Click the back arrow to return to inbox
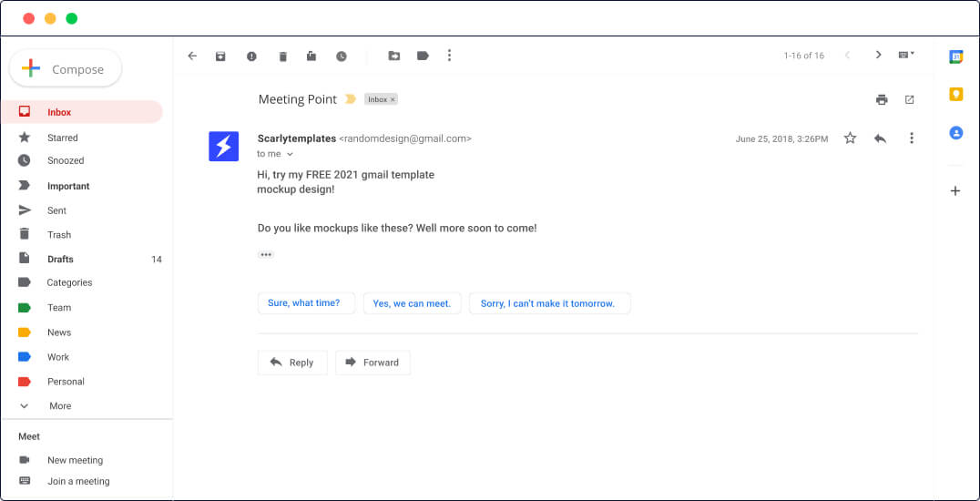 [192, 56]
